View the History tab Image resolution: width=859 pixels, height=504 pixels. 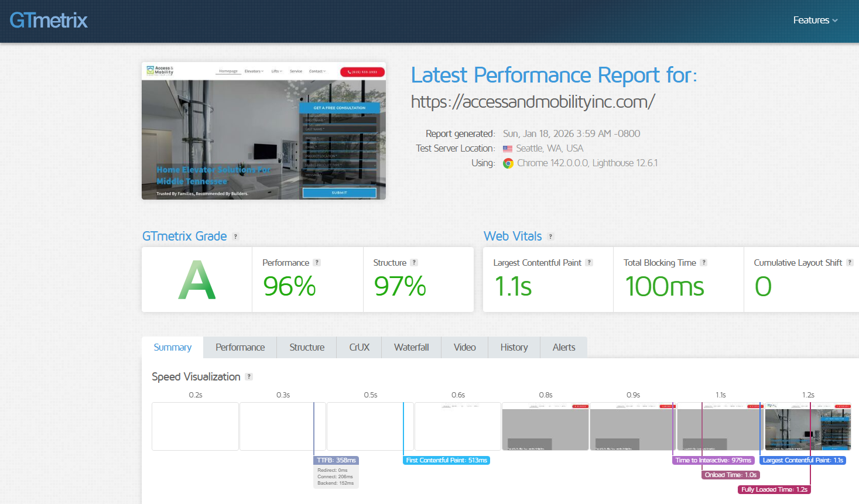pos(514,347)
